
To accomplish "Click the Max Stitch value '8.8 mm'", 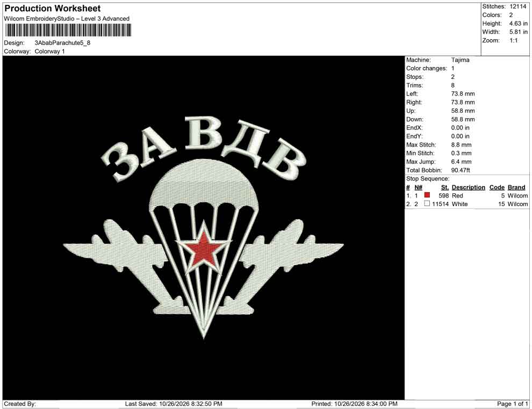I will pyautogui.click(x=461, y=145).
